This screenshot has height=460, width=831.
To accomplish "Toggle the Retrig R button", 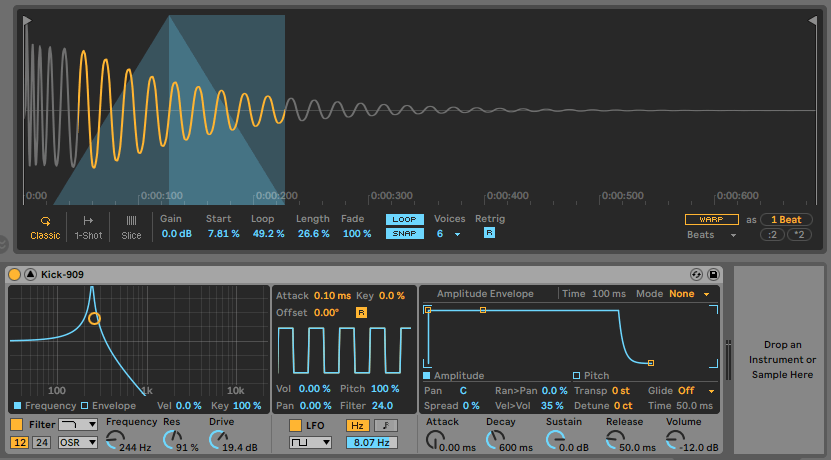I will (489, 233).
